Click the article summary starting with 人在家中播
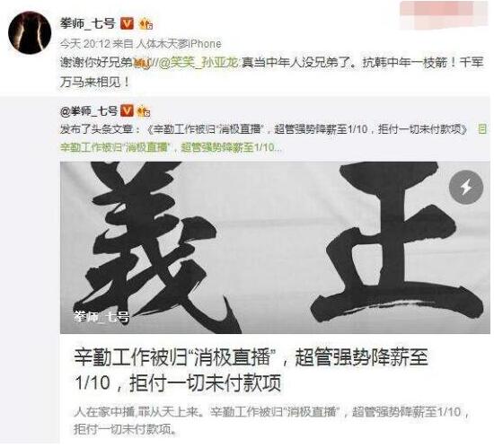Image resolution: width=494 pixels, height=448 pixels. click(272, 420)
